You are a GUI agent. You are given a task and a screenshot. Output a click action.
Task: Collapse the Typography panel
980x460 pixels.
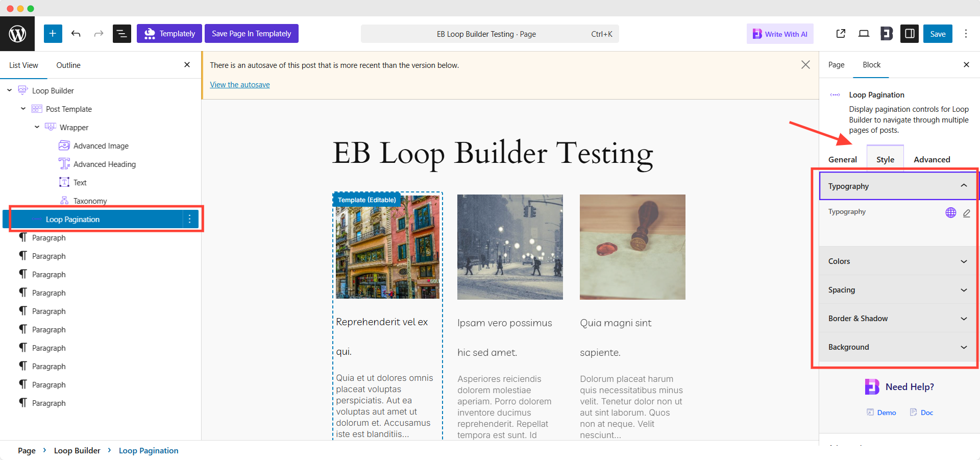tap(898, 186)
